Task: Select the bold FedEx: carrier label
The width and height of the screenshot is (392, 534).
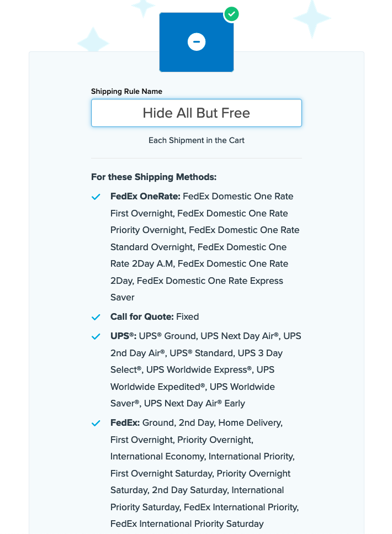Action: 125,423
